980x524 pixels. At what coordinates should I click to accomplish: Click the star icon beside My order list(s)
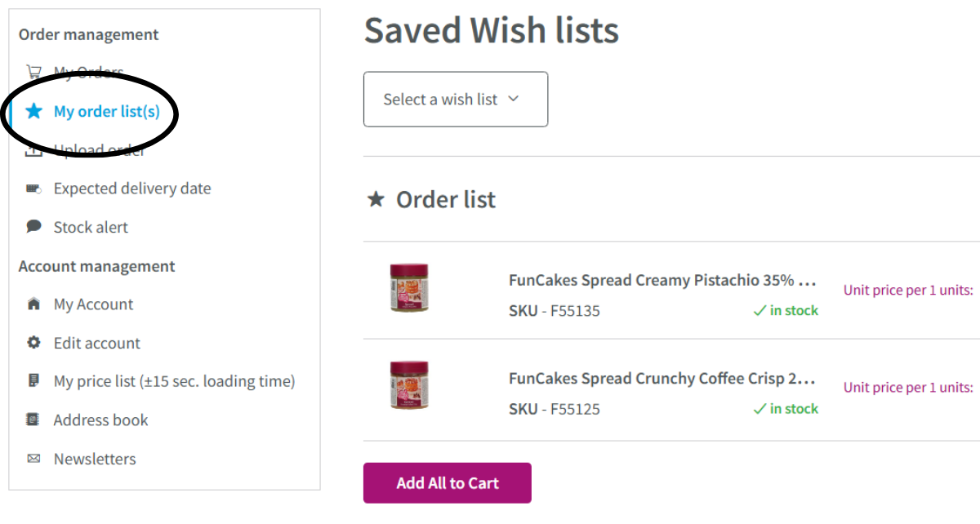pyautogui.click(x=33, y=111)
